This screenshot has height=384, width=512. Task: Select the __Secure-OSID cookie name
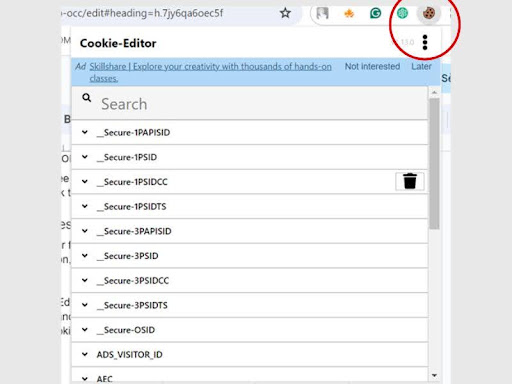[x=126, y=330]
